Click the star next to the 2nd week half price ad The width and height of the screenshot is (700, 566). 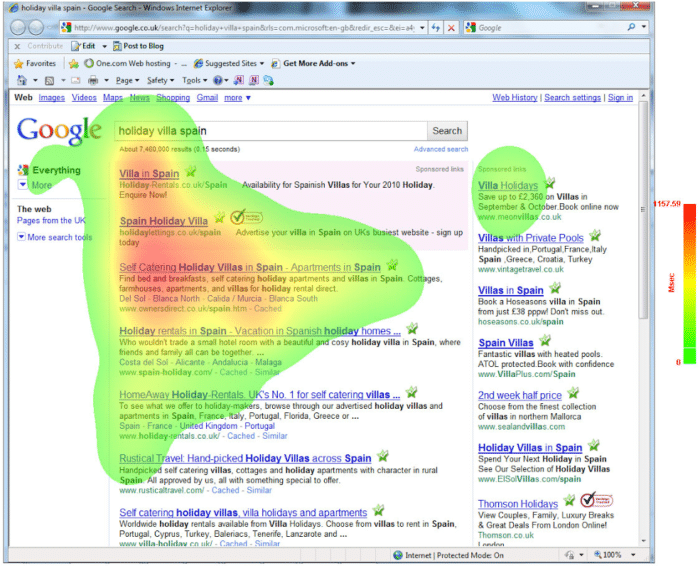click(x=573, y=393)
